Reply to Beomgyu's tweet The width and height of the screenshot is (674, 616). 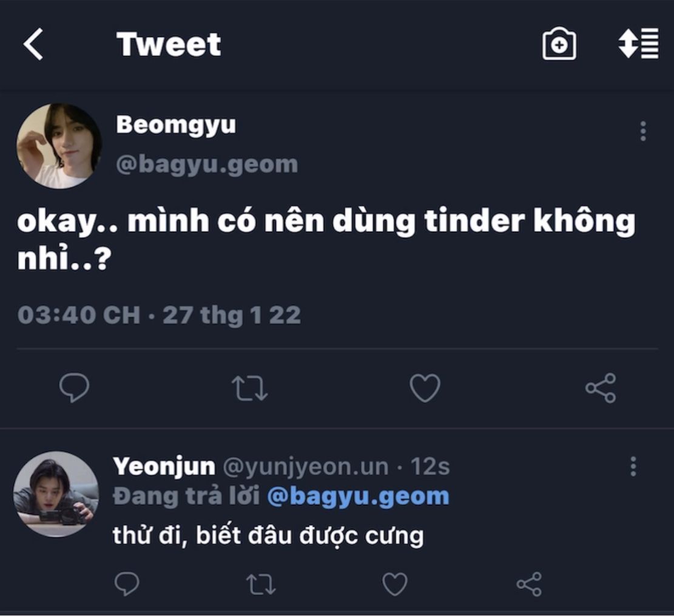pos(75,388)
